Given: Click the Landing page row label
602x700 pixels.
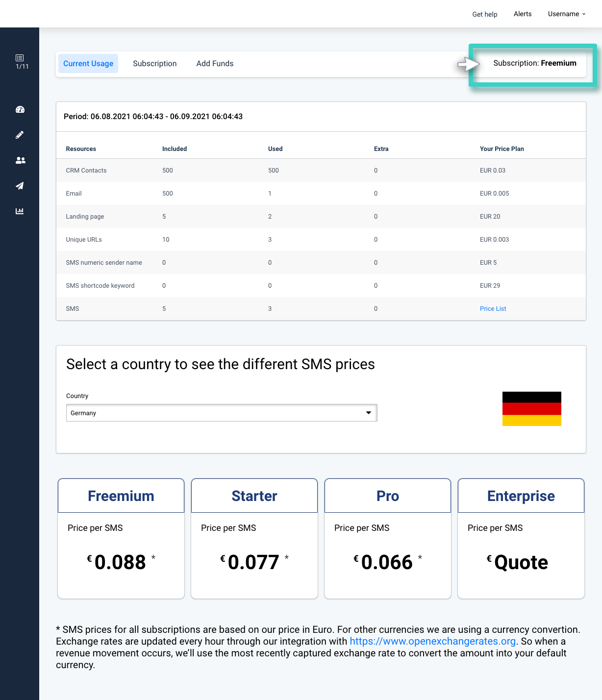Looking at the screenshot, I should (x=85, y=217).
